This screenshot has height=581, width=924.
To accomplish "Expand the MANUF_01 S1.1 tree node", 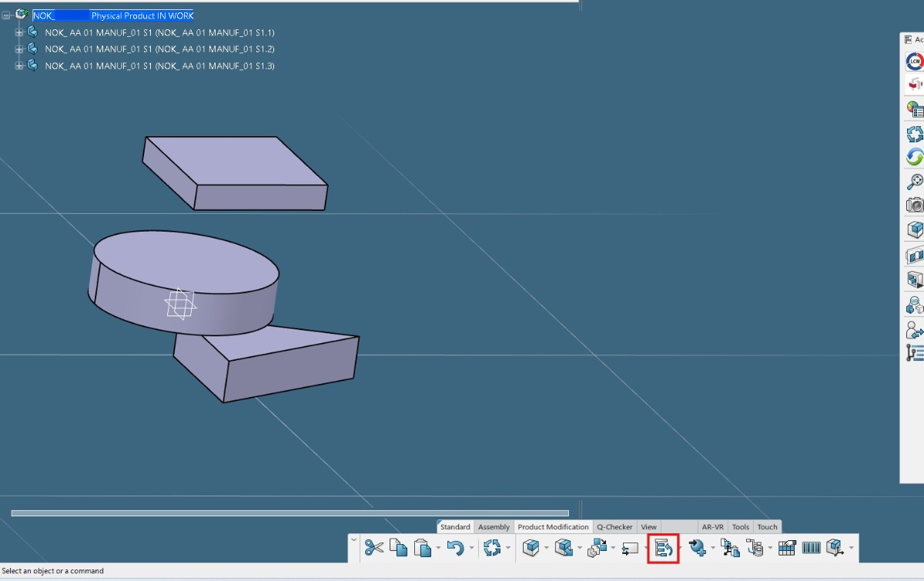I will point(19,32).
